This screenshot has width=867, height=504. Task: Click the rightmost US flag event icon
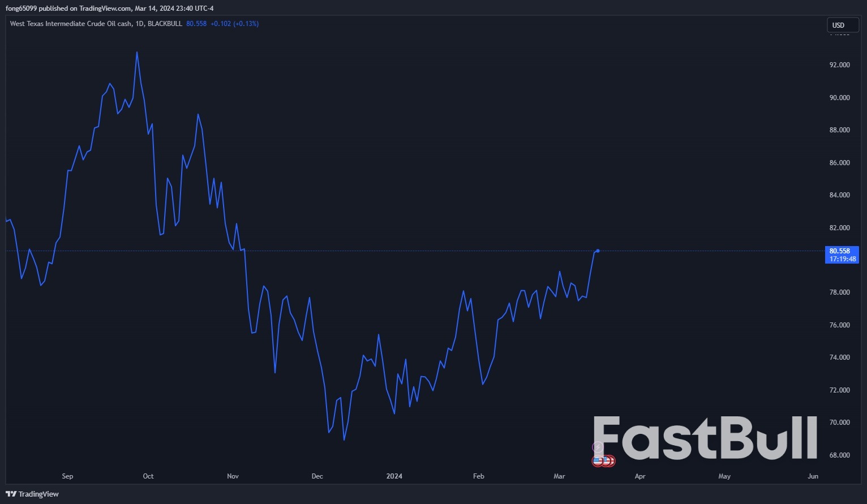coord(610,461)
